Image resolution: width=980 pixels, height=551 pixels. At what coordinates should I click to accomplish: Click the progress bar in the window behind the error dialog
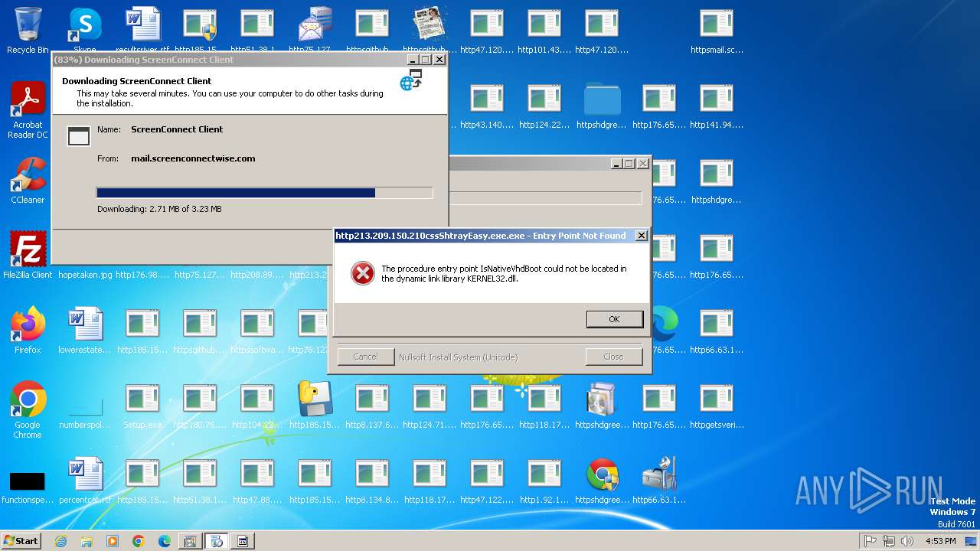(545, 197)
